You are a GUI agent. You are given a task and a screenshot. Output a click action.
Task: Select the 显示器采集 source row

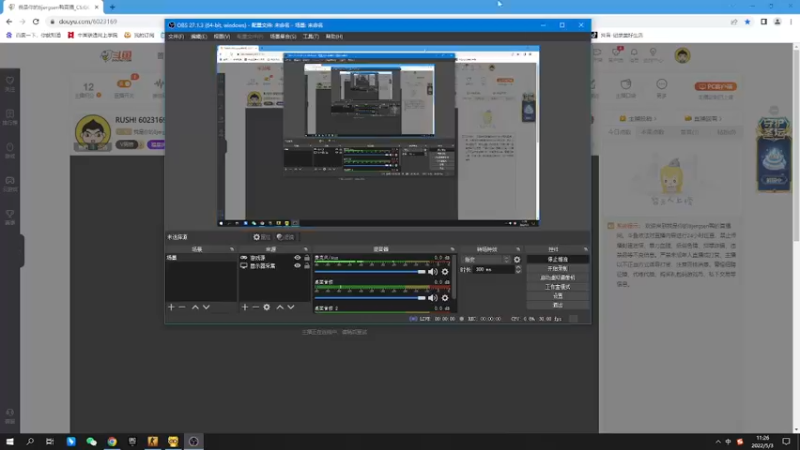275,265
